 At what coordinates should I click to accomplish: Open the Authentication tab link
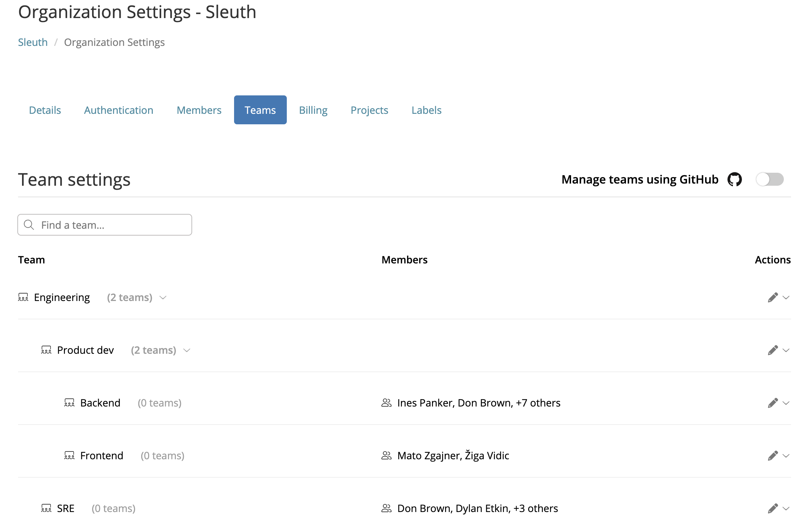tap(118, 110)
